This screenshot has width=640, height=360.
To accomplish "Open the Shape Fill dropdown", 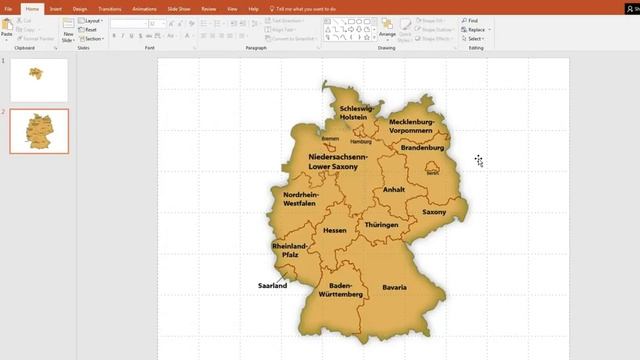I will pyautogui.click(x=430, y=20).
